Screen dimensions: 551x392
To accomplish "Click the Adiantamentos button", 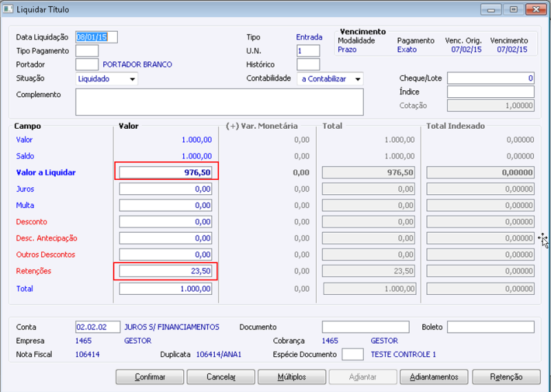I will pos(434,377).
